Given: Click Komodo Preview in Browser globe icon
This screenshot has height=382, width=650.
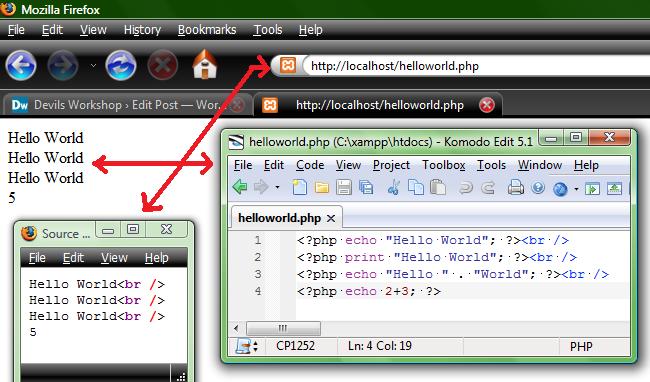Looking at the screenshot, I should pyautogui.click(x=560, y=189).
